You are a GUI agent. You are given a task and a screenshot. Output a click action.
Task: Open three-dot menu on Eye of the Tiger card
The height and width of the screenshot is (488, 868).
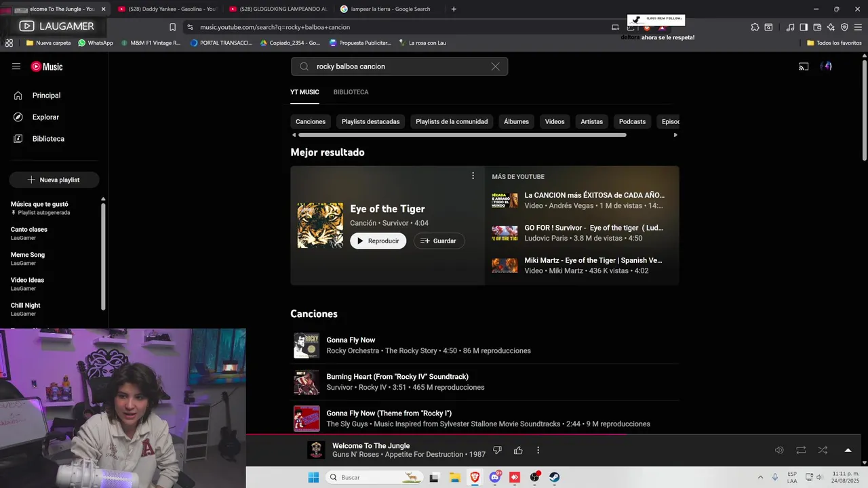(x=473, y=176)
